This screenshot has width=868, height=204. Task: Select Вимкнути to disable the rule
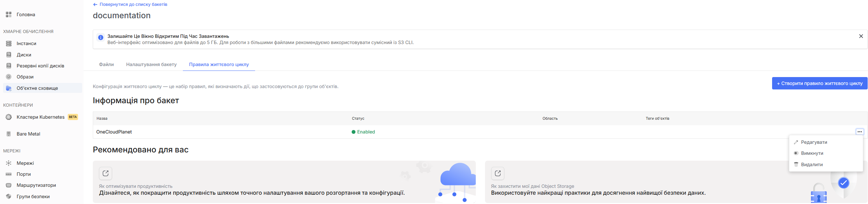click(812, 153)
